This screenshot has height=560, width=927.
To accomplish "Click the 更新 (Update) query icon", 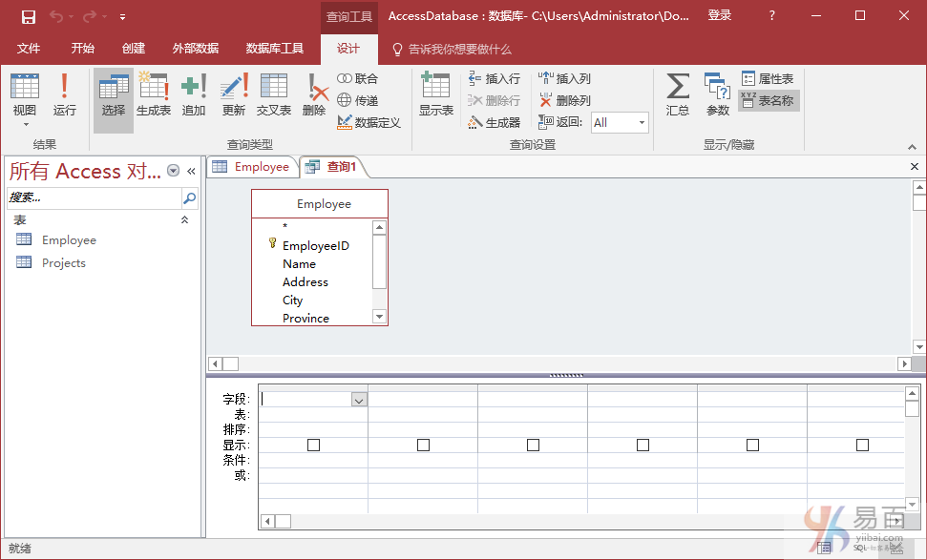I will [234, 95].
